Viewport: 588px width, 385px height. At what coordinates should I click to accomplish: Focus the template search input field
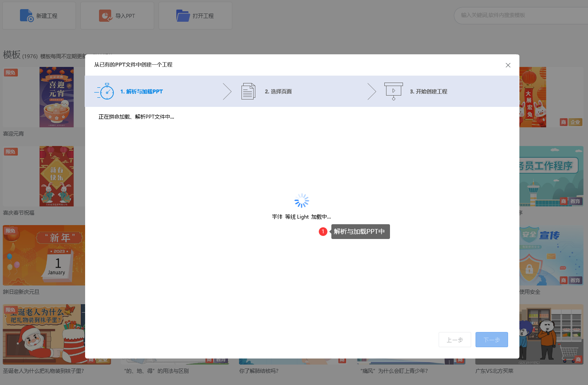[521, 15]
